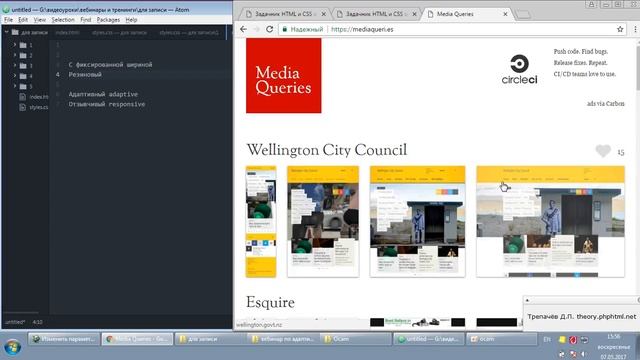Image resolution: width=640 pixels, height=360 pixels.
Task: Click line Адаптивный adaptive in the editor
Action: click(x=103, y=94)
